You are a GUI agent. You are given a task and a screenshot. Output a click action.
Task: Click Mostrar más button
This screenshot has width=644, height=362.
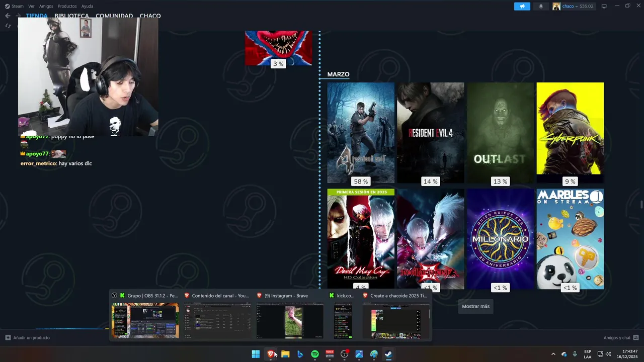(x=475, y=306)
